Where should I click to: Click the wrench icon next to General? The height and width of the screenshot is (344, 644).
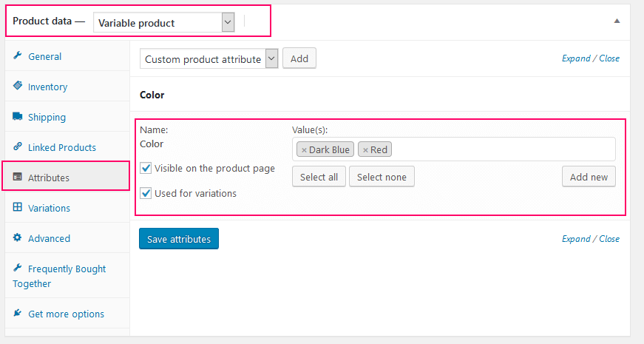(17, 56)
